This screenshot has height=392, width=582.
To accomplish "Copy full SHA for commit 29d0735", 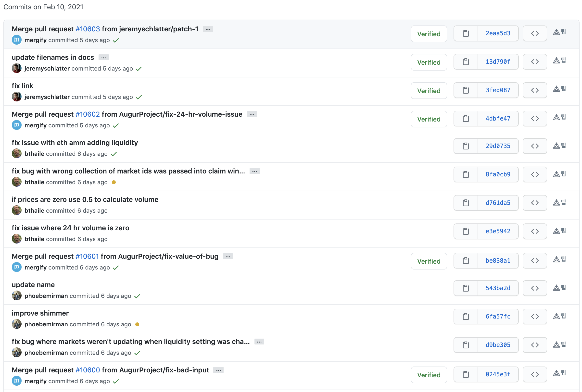I will [466, 146].
